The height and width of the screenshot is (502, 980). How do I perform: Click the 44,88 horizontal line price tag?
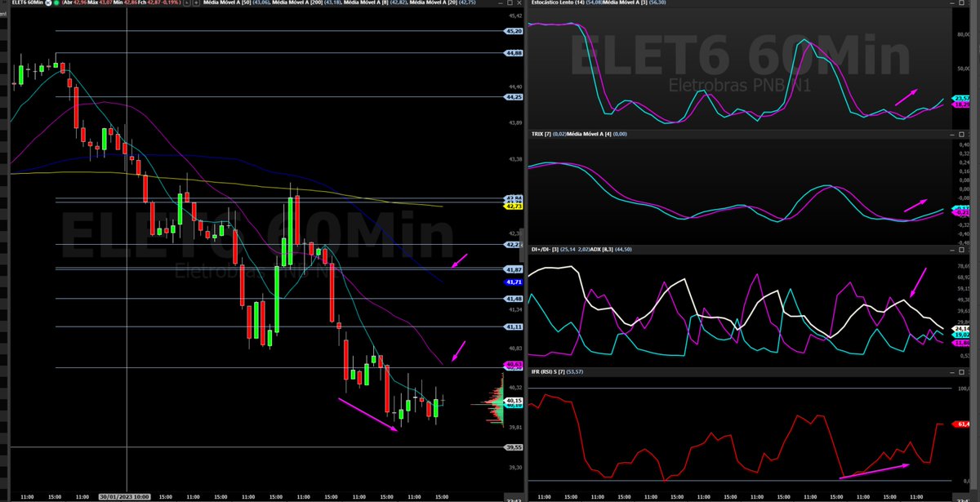point(514,53)
